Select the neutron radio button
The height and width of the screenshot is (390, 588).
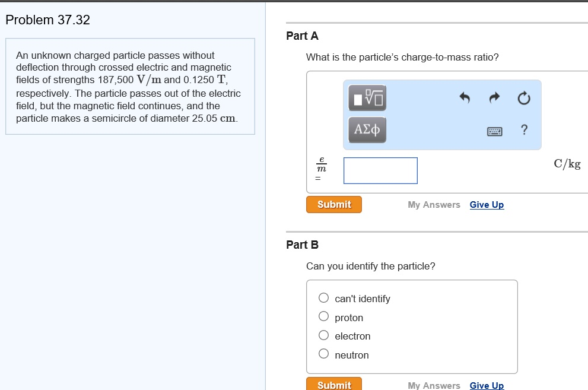coord(323,353)
